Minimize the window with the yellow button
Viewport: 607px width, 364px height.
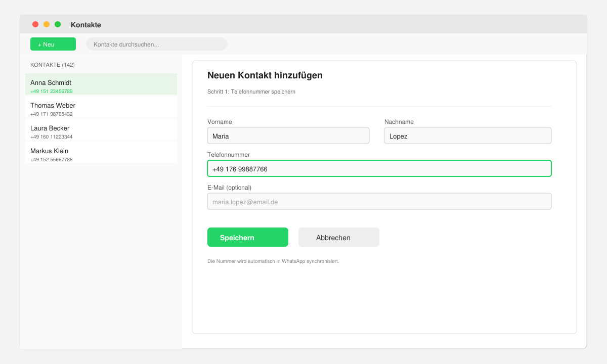[47, 24]
